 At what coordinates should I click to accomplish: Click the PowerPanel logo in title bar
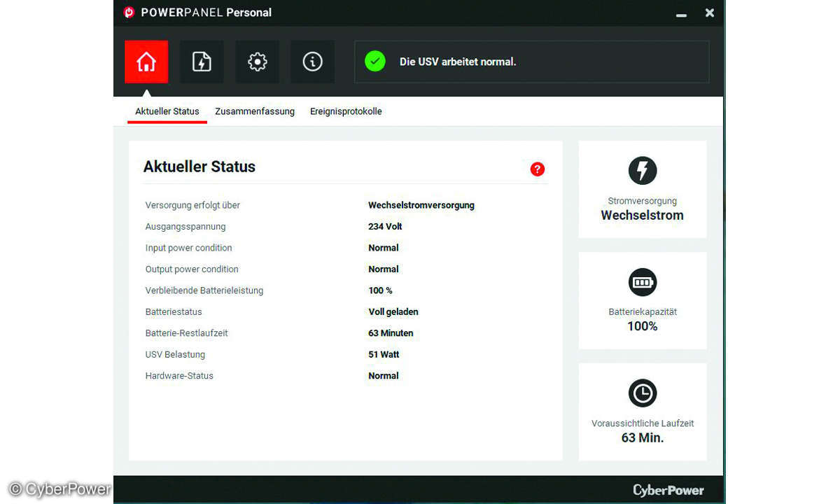[129, 12]
